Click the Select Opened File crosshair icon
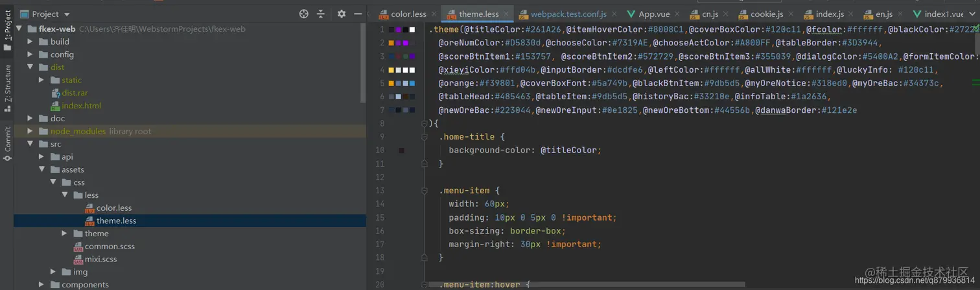 [x=303, y=14]
